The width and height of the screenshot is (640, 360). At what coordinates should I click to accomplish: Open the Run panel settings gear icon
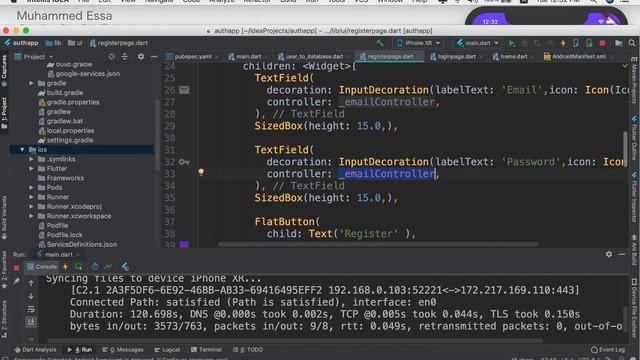(609, 254)
